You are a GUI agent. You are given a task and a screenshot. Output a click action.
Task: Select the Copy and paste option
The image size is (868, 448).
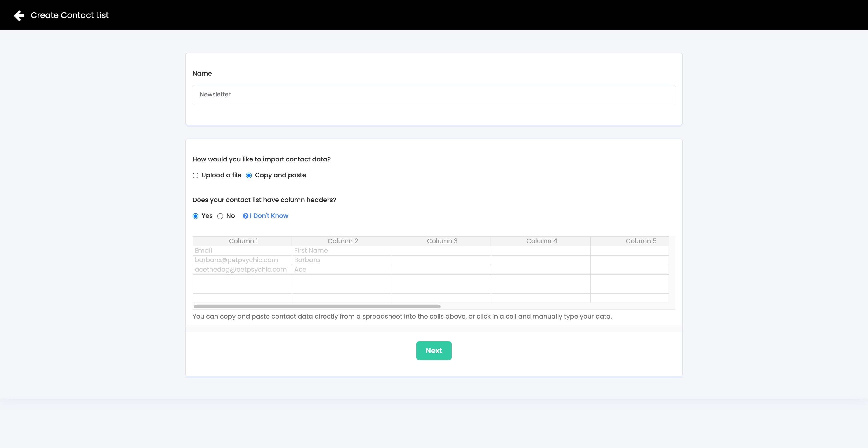(249, 175)
